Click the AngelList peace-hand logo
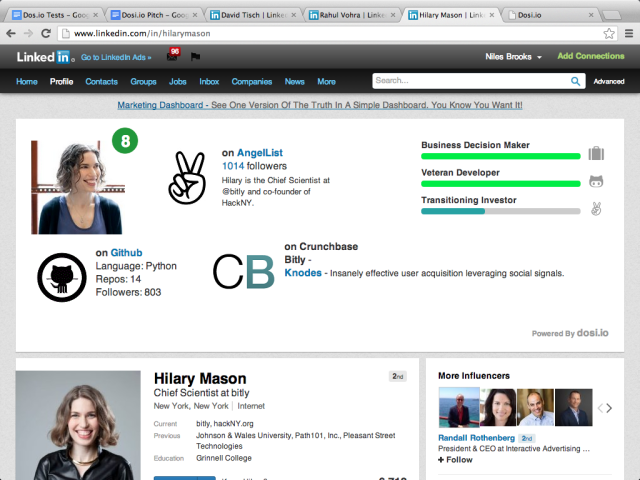This screenshot has height=480, width=640. pyautogui.click(x=187, y=178)
